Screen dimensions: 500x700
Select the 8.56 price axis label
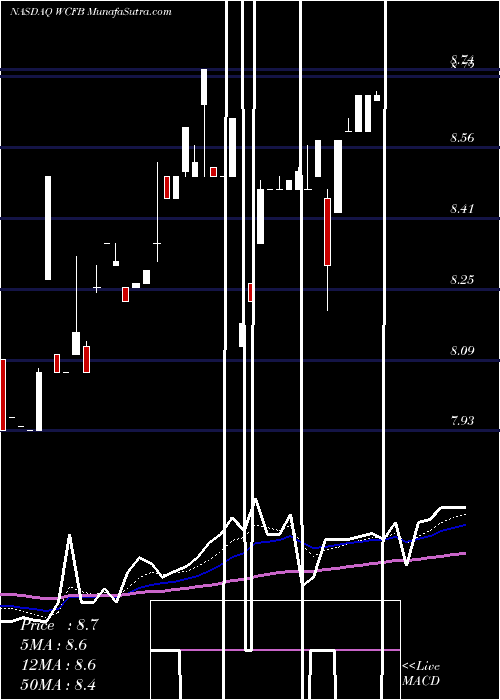462,138
